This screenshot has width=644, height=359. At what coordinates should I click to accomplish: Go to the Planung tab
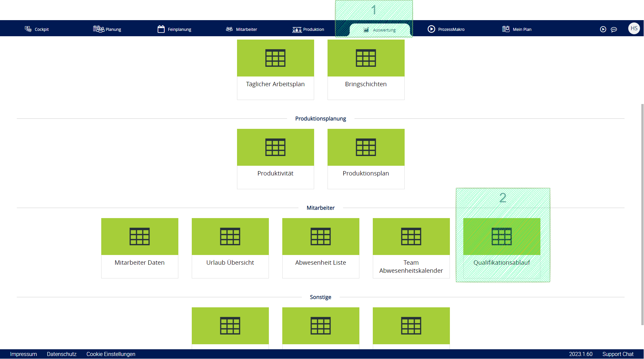coord(107,29)
